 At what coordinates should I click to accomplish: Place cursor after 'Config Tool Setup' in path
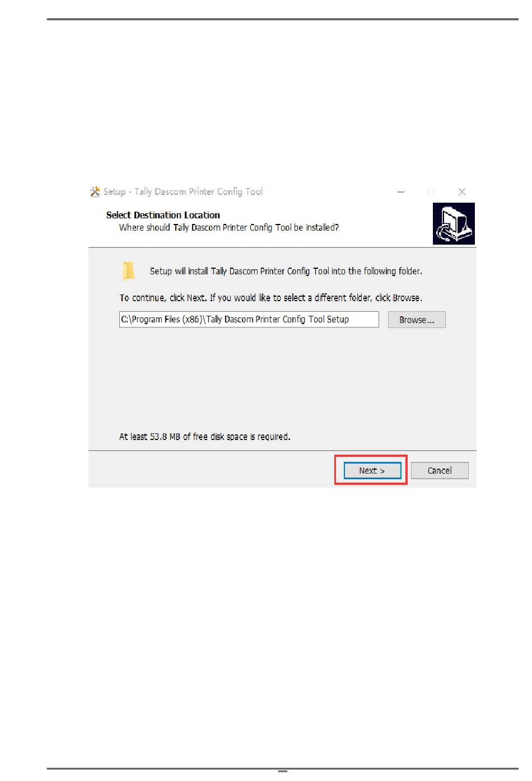click(350, 319)
